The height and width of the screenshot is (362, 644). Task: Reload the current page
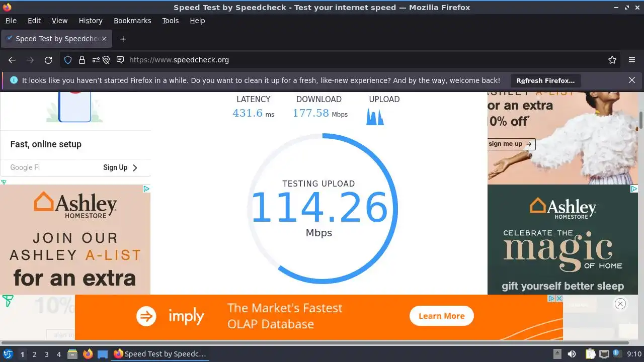[48, 60]
